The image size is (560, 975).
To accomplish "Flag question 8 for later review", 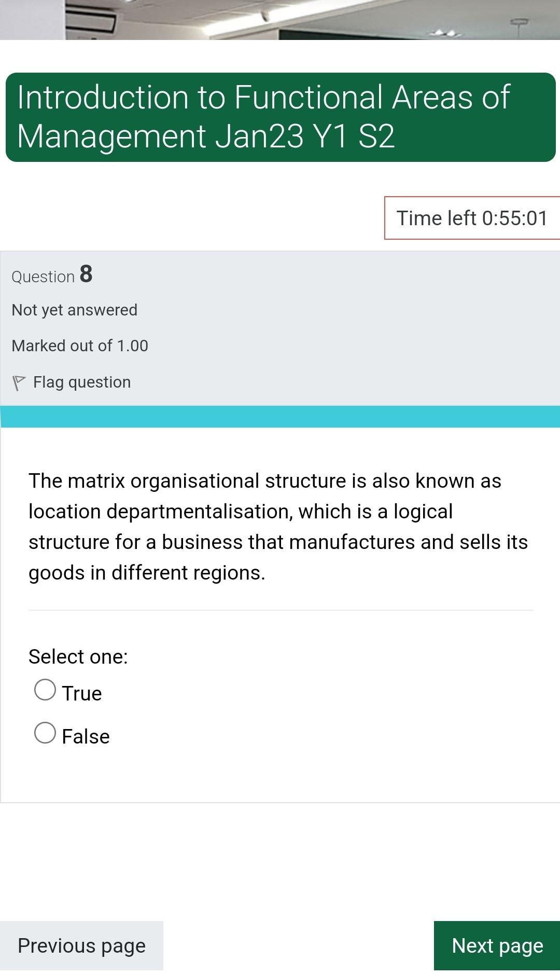I will pos(81,382).
